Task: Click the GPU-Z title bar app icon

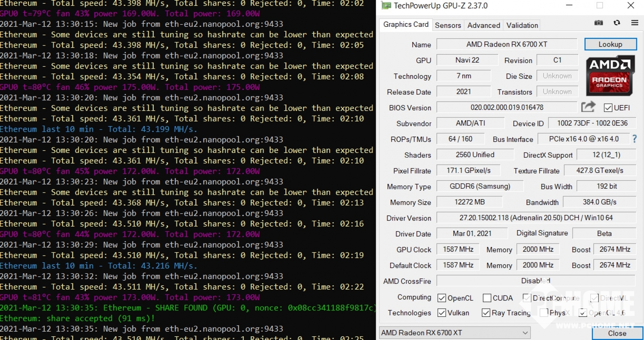Action: 386,6
